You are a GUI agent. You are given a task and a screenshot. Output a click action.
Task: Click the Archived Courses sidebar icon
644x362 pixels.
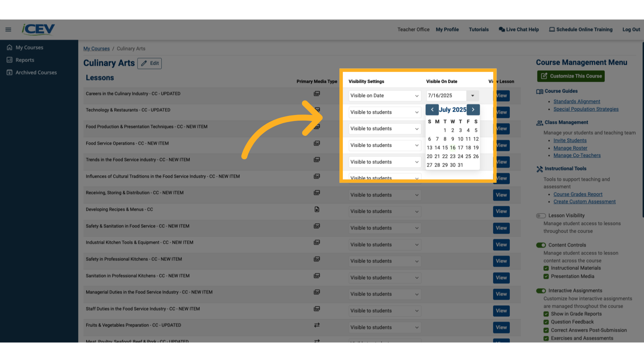coord(9,72)
